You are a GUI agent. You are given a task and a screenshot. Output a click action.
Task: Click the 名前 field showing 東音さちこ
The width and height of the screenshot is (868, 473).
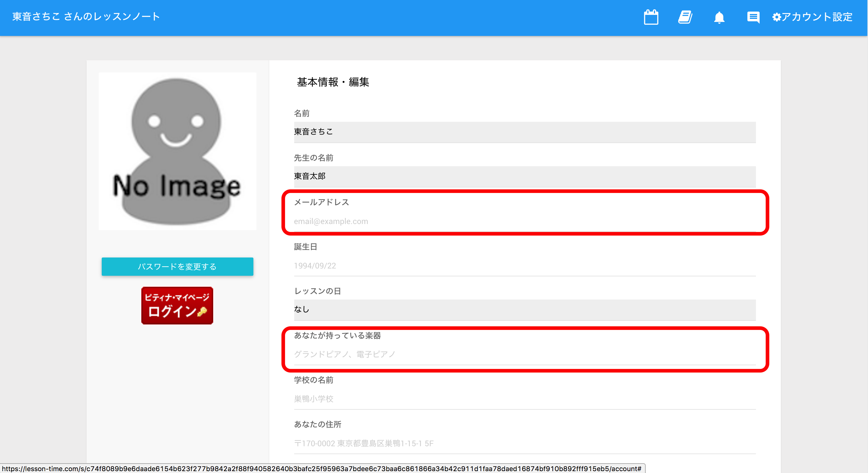coord(524,132)
